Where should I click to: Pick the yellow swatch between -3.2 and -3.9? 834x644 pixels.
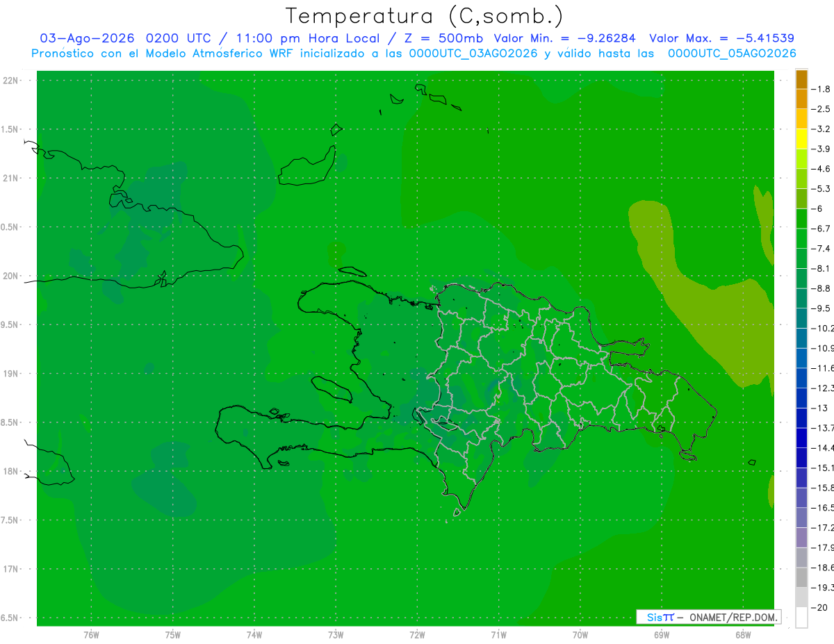pos(801,139)
